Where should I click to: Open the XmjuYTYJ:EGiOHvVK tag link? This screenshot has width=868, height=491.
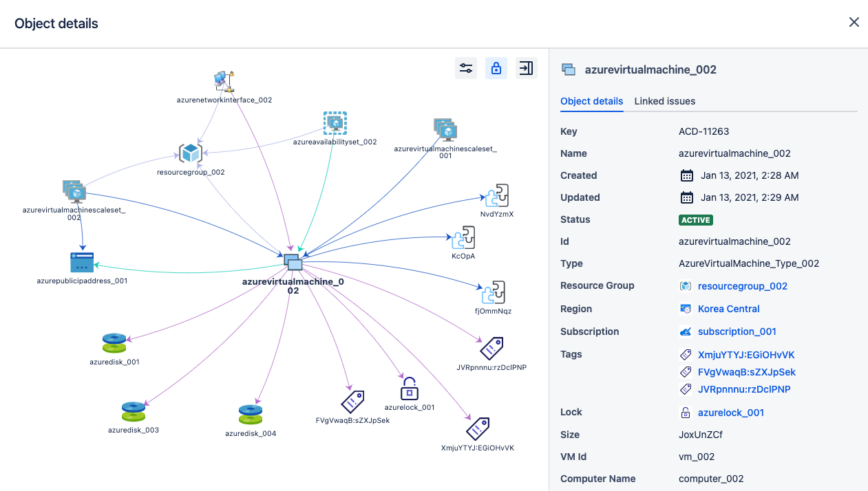point(746,355)
